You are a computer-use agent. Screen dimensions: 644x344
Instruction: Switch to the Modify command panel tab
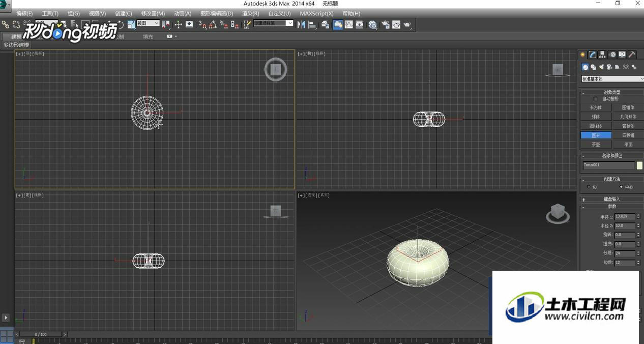pos(592,54)
